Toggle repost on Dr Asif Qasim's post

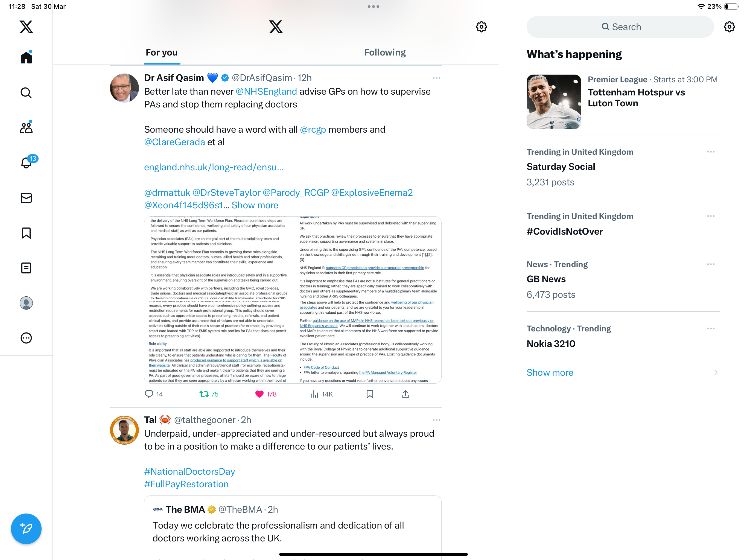pos(209,394)
